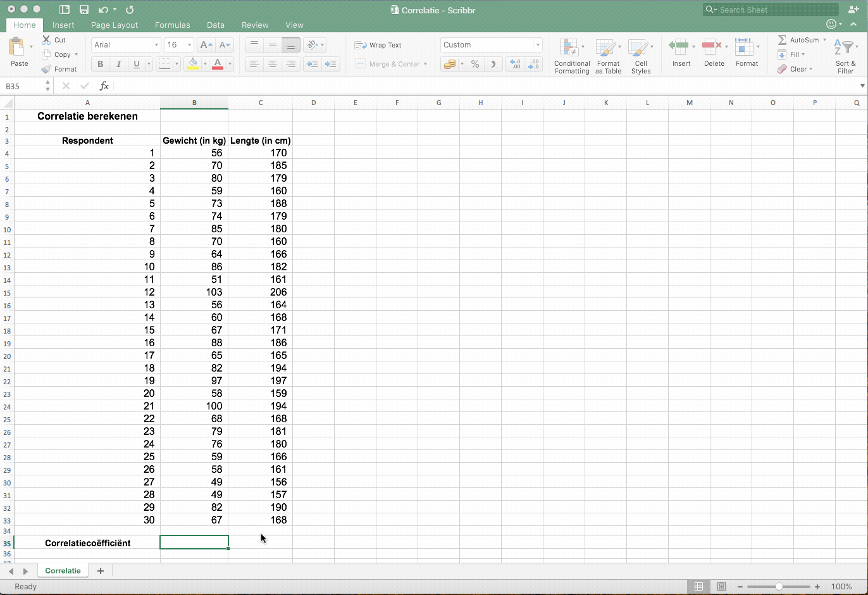The image size is (868, 595).
Task: Expand the AutoSum dropdown arrow
Action: click(x=824, y=40)
